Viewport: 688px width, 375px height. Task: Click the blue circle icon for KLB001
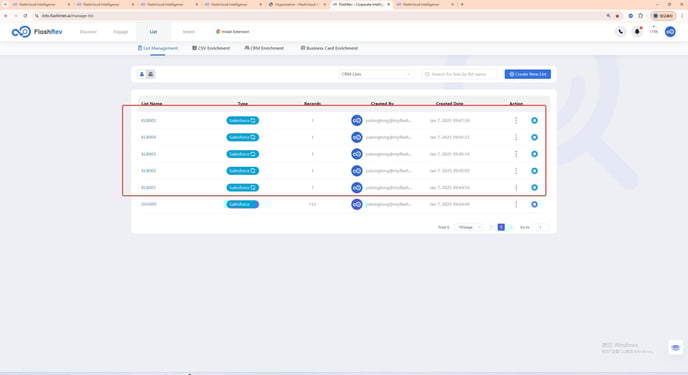(534, 187)
